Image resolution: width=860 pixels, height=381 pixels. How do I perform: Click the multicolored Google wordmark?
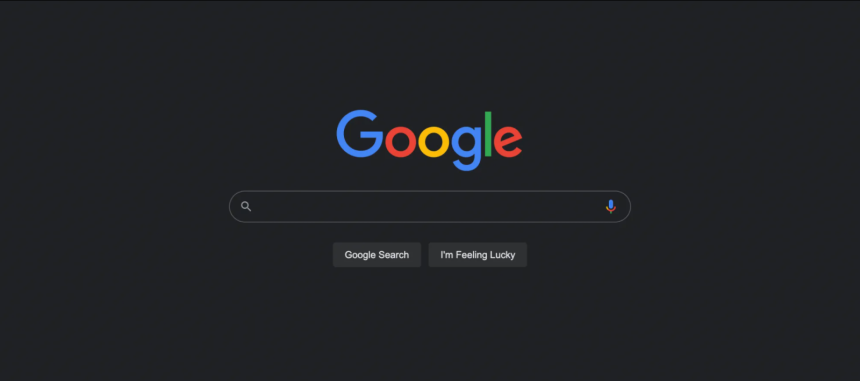tap(429, 140)
